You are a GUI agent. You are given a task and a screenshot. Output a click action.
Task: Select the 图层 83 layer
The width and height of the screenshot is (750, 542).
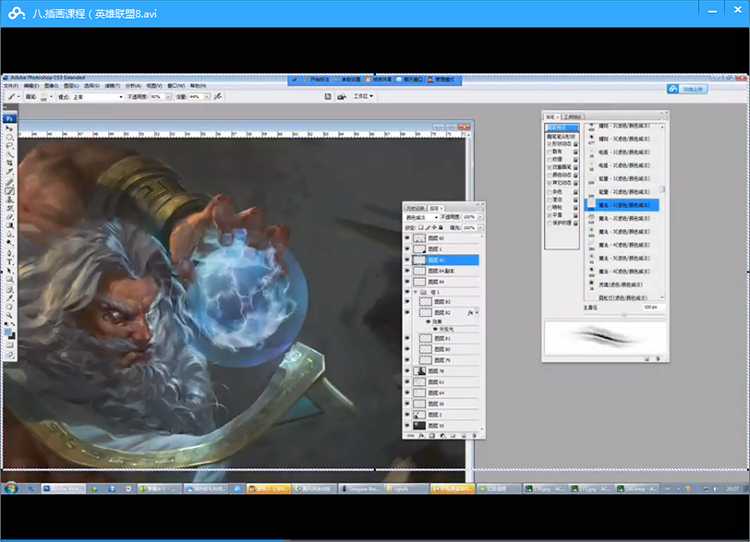448,302
